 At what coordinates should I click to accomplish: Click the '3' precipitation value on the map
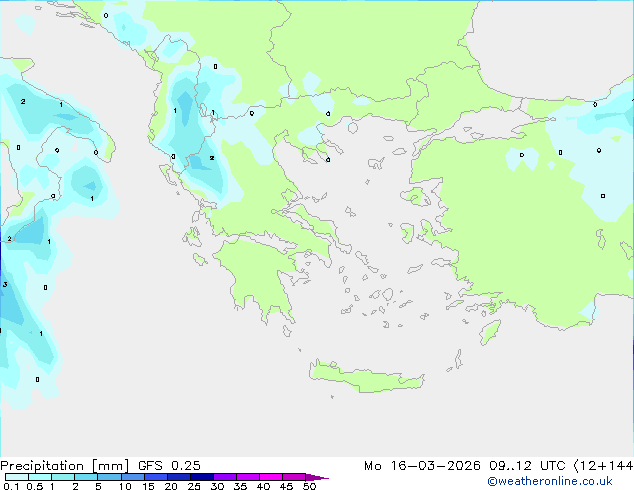(x=5, y=285)
